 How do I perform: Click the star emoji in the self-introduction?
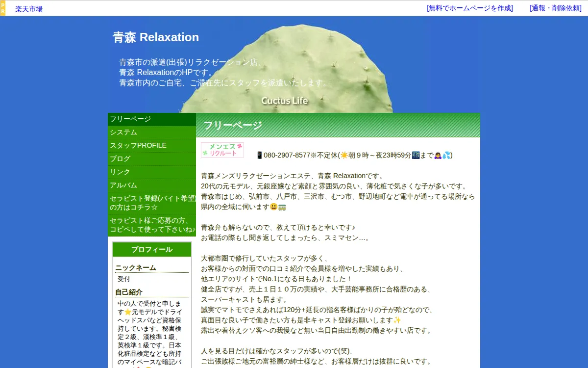(128, 312)
